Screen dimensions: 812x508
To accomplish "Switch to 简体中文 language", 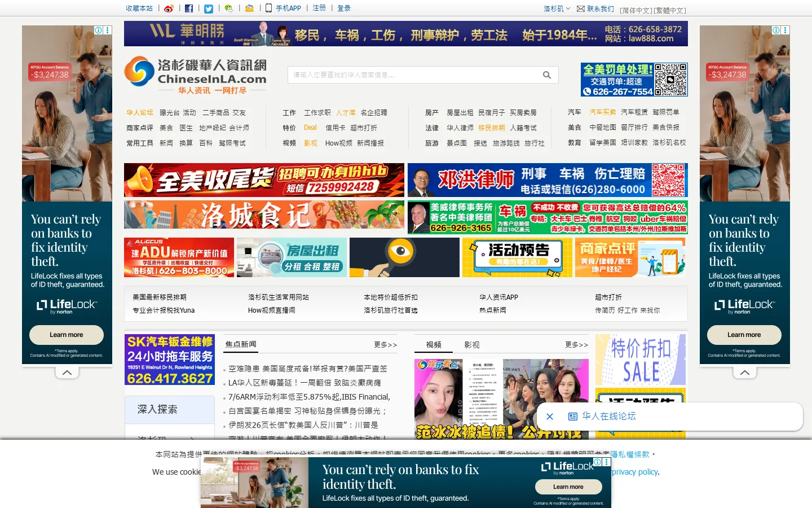I will [x=636, y=11].
